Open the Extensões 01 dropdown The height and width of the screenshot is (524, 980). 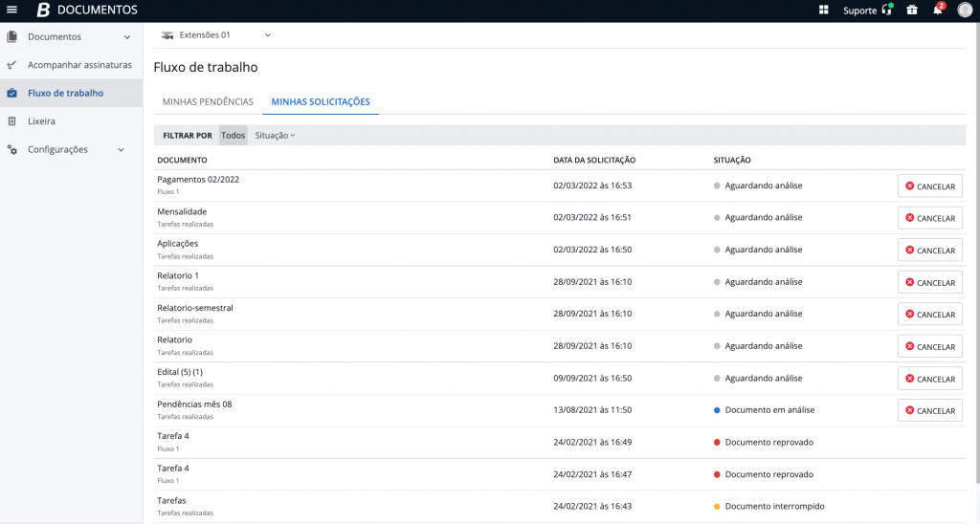[x=216, y=35]
